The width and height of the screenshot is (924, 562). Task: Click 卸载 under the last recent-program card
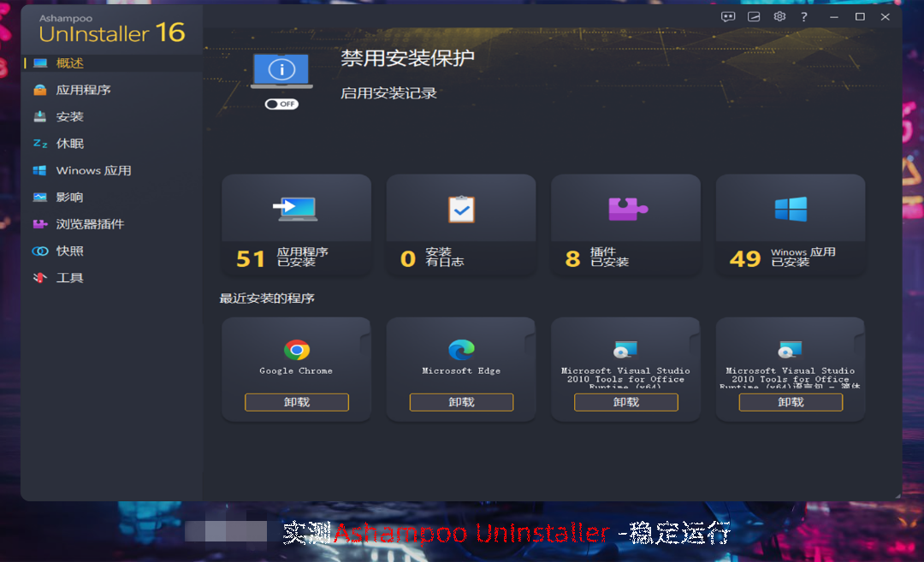point(791,402)
